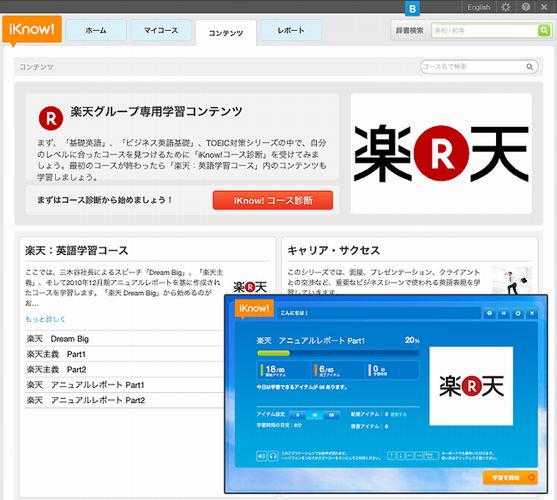Click the enter key icon in popup
This screenshot has height=500, width=557.
[x=431, y=456]
